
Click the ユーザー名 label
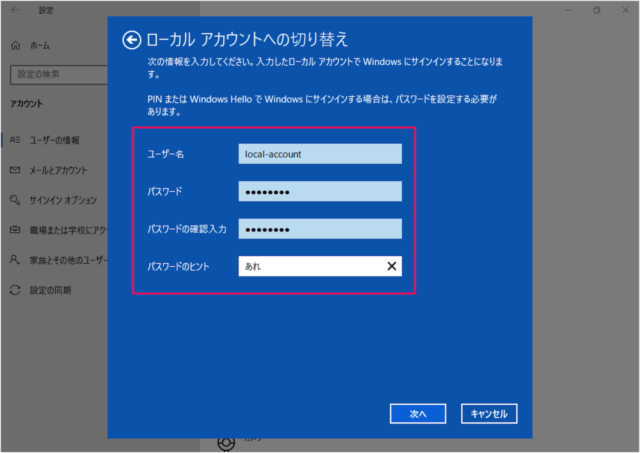[x=165, y=154]
